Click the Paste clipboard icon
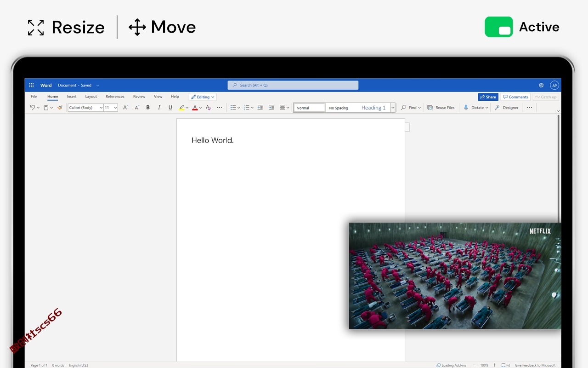Image resolution: width=588 pixels, height=368 pixels. (x=46, y=108)
